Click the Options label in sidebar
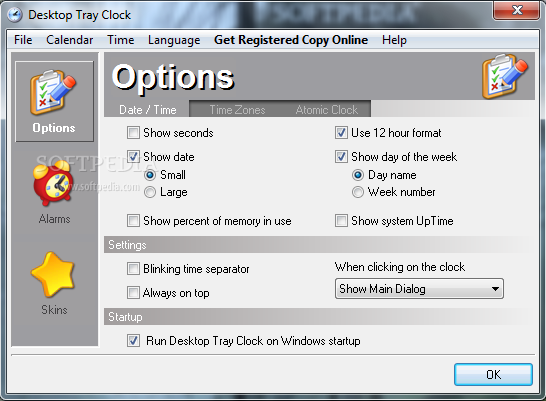The height and width of the screenshot is (401, 546). coord(54,128)
